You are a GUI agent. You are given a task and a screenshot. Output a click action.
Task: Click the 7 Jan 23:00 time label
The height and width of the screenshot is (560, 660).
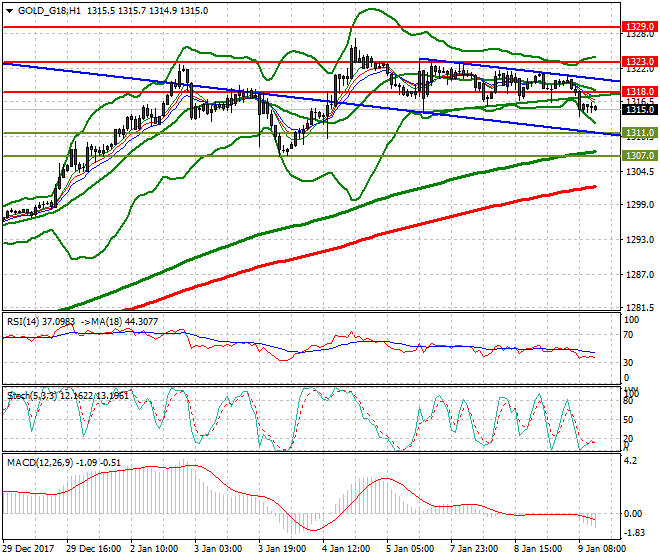474,549
